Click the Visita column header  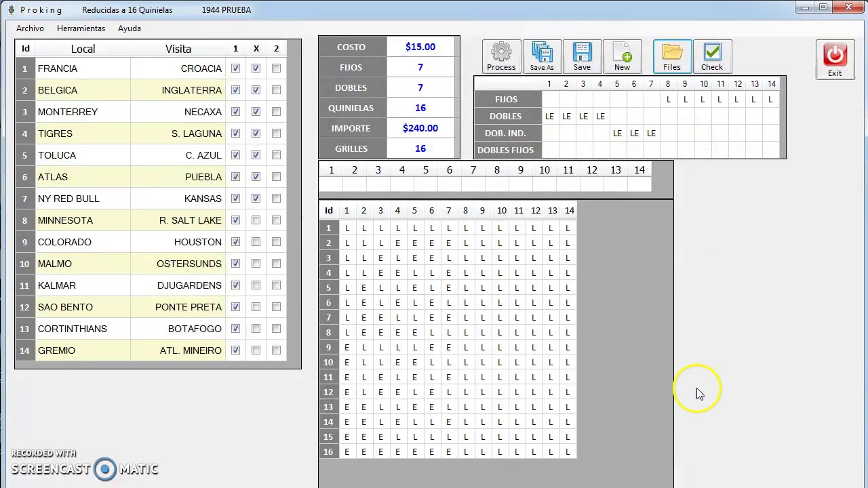(x=178, y=49)
